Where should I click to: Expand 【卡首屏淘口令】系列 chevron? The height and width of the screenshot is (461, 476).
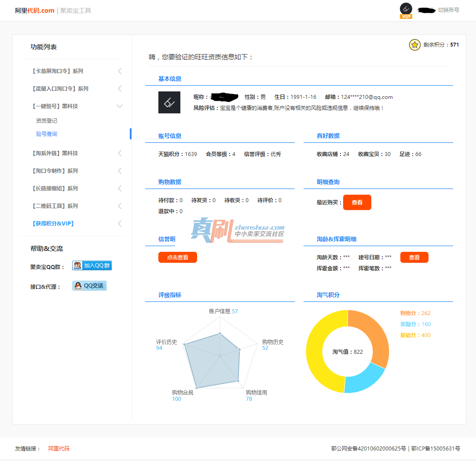[x=120, y=71]
